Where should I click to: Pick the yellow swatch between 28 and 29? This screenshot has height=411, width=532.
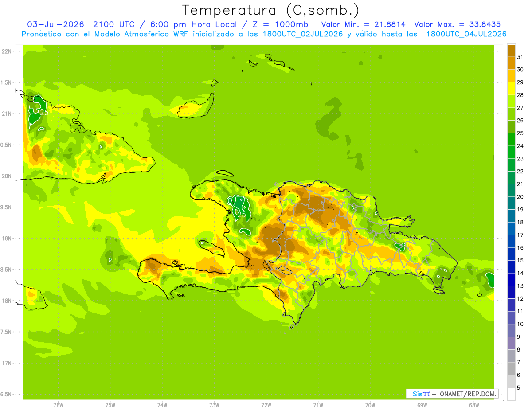tap(511, 89)
